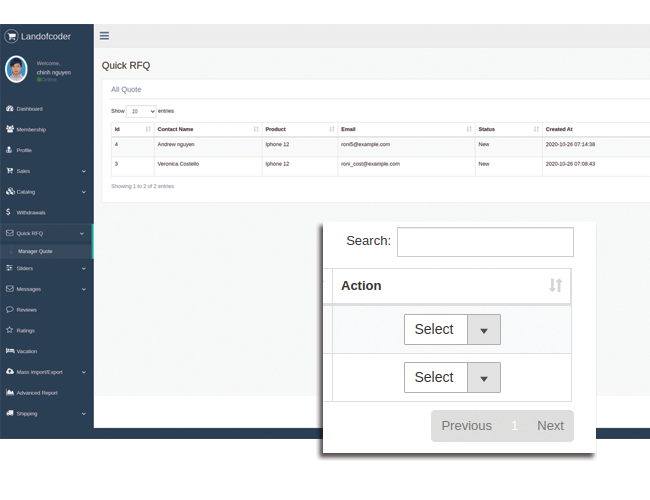Viewport: 650px width, 500px height.
Task: Open first row Select action dropdown arrow
Action: click(x=484, y=330)
